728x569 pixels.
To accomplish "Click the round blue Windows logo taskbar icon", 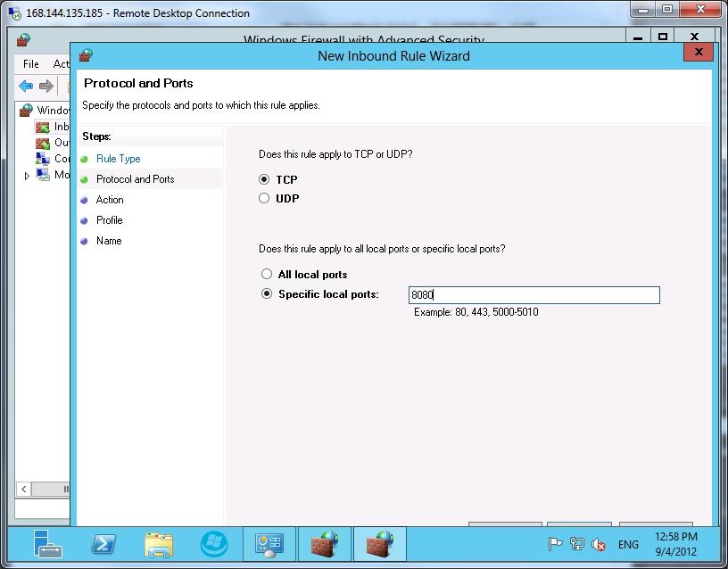I will (214, 543).
